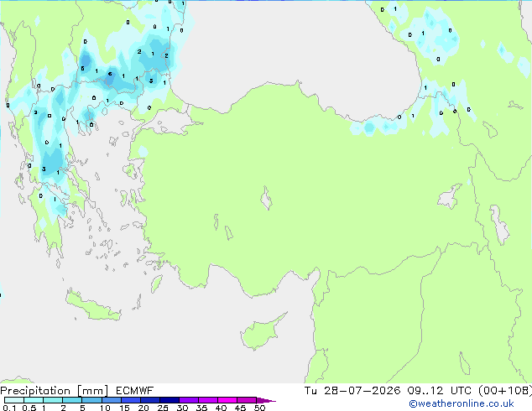Image resolution: width=532 pixels, height=411 pixels.
Task: Click the 35–40 mm legend color swatch
Action: (x=207, y=400)
